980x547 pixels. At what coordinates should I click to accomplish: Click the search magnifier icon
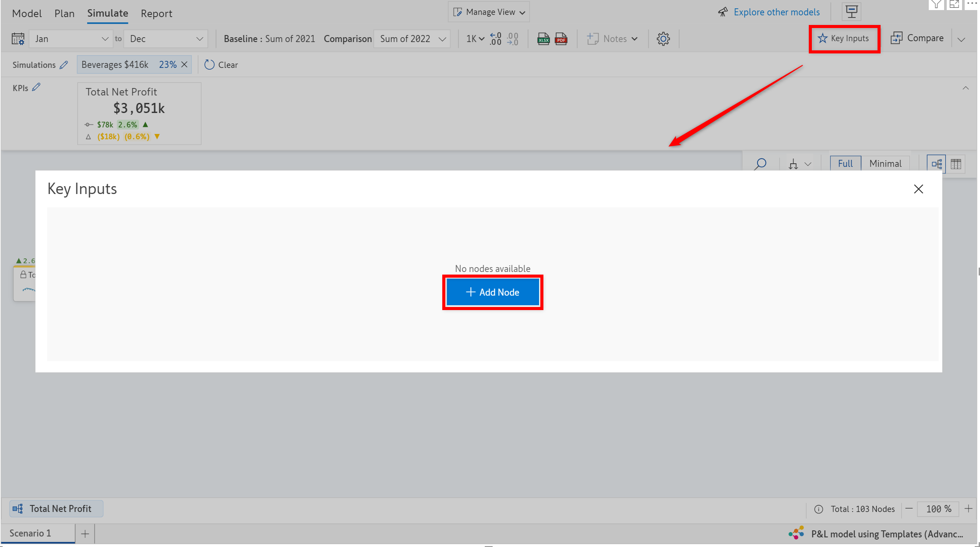tap(760, 164)
